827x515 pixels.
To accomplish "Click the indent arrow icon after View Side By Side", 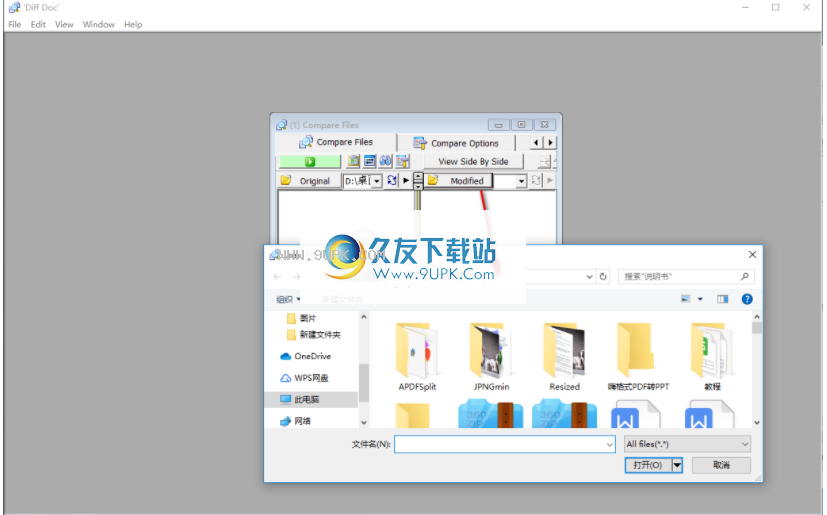I will (x=544, y=161).
